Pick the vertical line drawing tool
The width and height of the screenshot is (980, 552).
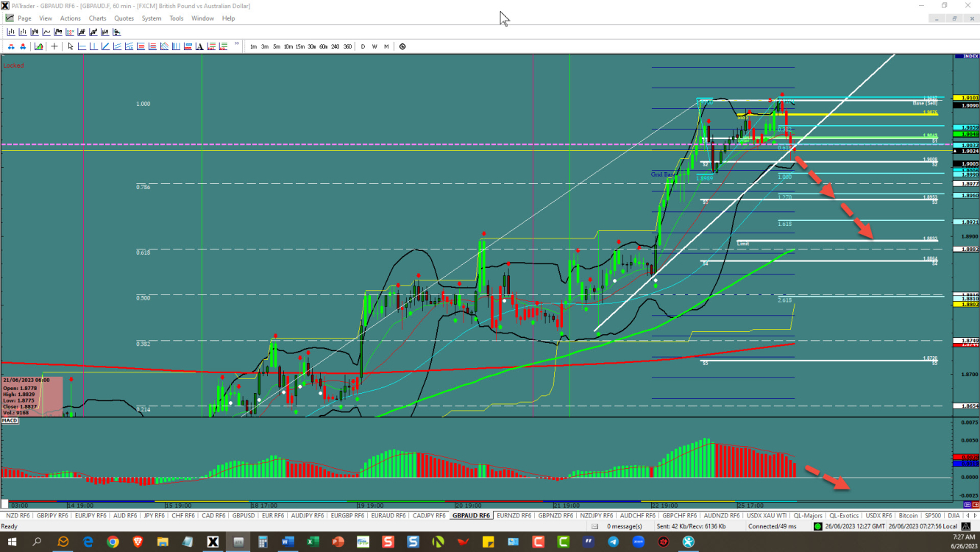click(x=93, y=46)
